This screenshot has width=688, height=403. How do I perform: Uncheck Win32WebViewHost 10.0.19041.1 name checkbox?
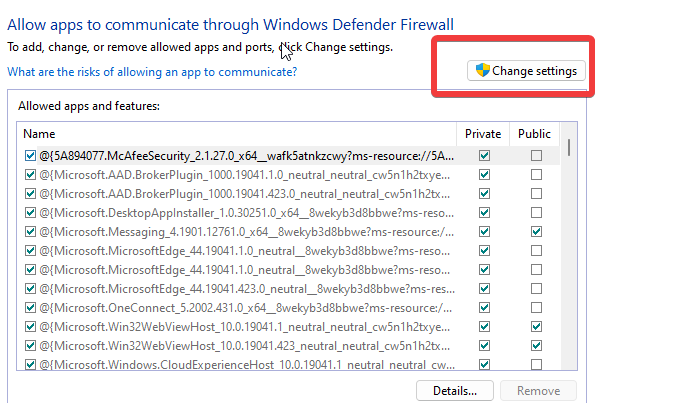[30, 327]
